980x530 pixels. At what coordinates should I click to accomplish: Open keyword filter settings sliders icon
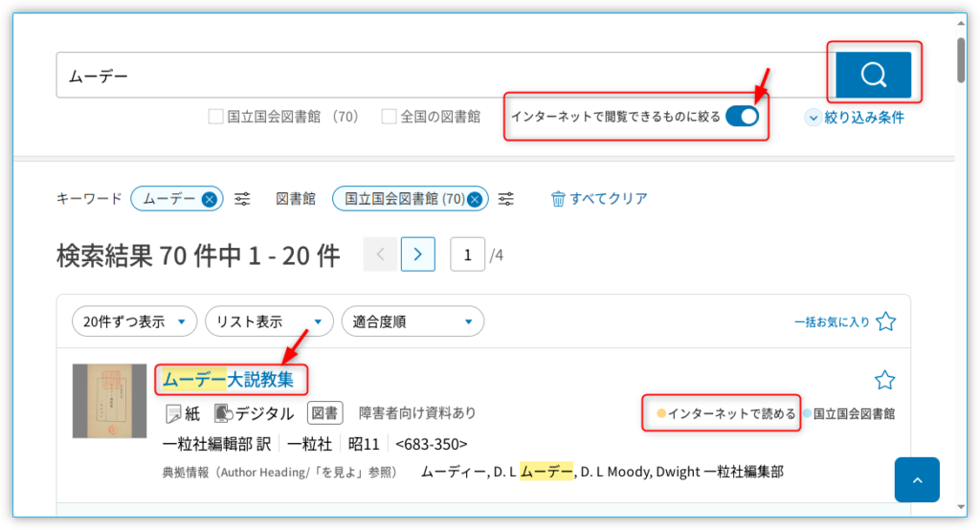(243, 199)
